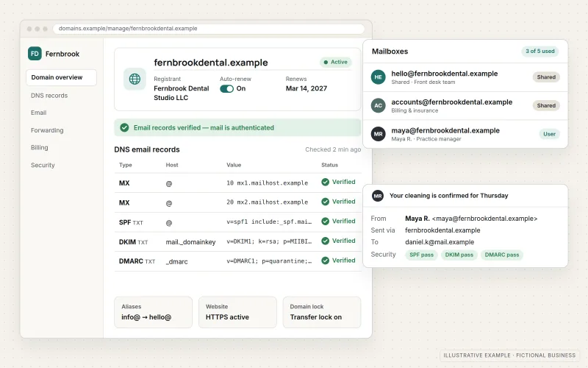Click the mail._domainkey host cell

coord(190,242)
